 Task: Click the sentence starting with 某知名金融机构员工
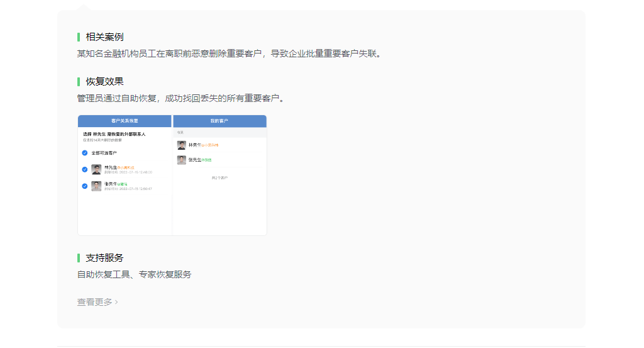(229, 53)
